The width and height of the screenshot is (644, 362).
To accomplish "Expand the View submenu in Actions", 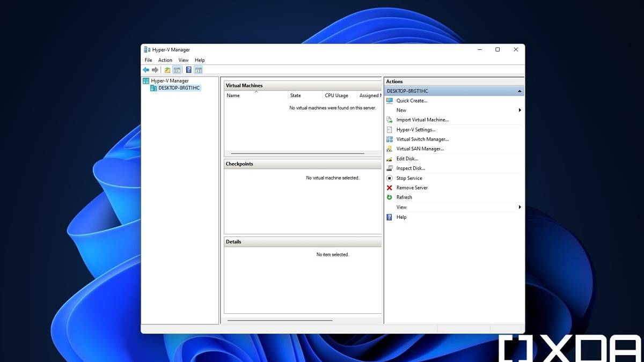I will tap(519, 207).
